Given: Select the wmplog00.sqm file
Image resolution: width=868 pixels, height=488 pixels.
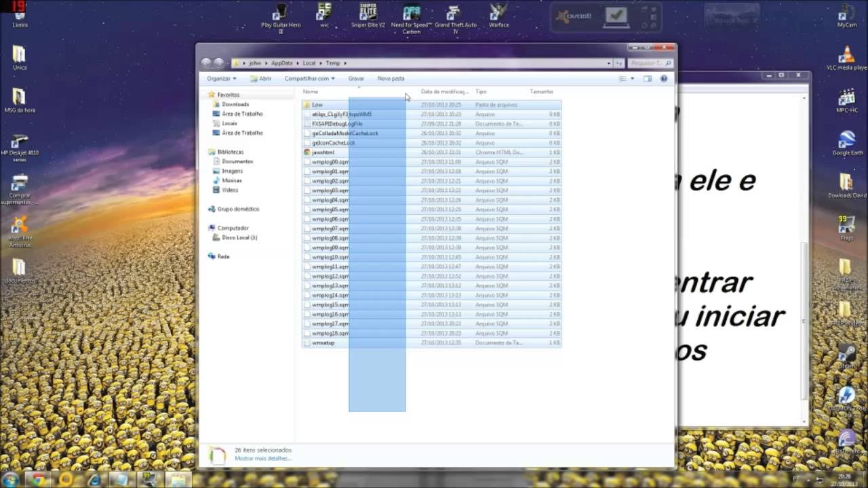Looking at the screenshot, I should pyautogui.click(x=330, y=162).
